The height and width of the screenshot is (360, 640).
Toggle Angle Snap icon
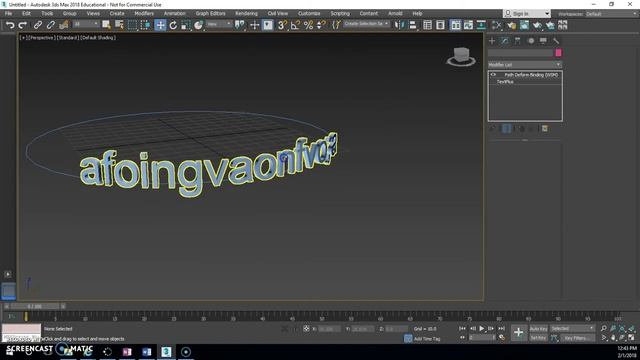click(x=295, y=25)
